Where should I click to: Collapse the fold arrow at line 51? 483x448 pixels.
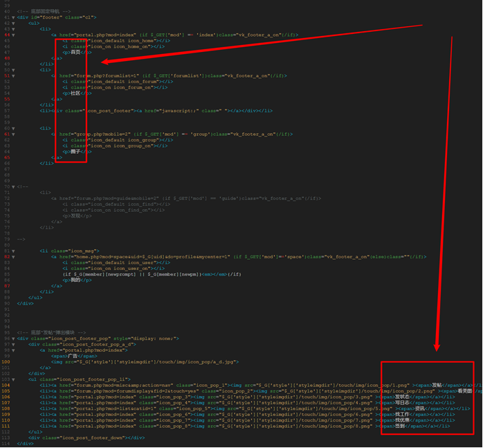click(13, 76)
